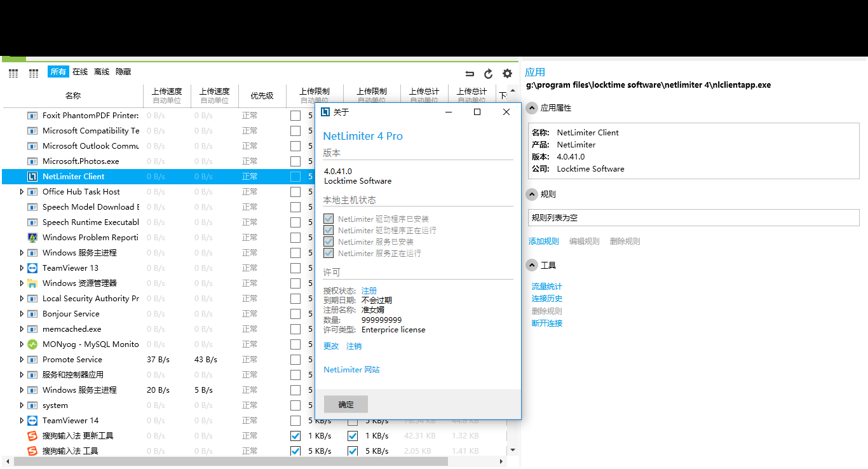Image resolution: width=868 pixels, height=469 pixels.
Task: Click the TeamViewer 13 icon
Action: point(32,268)
